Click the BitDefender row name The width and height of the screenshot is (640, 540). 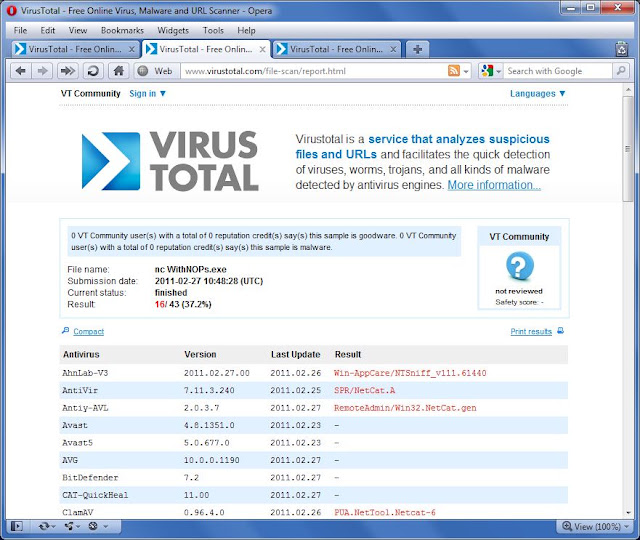pos(90,478)
